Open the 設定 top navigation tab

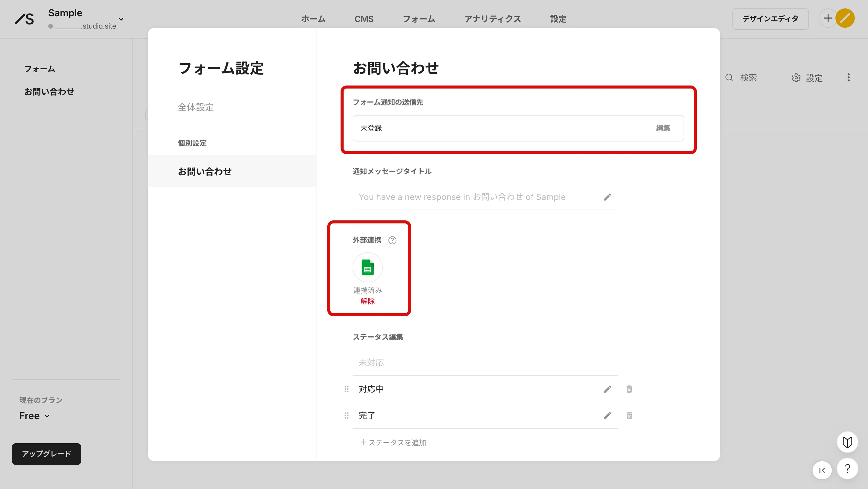point(558,19)
